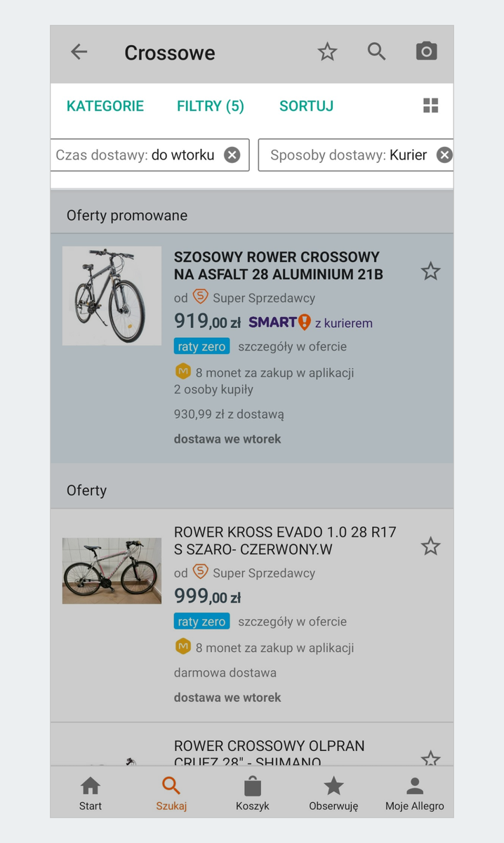Open the Obserwuję watched tab
This screenshot has height=843, width=504.
[333, 792]
